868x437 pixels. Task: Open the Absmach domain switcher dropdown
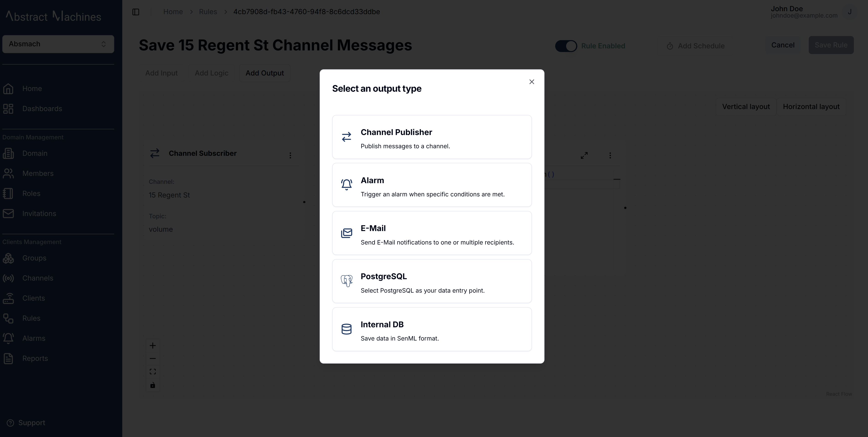pos(58,44)
